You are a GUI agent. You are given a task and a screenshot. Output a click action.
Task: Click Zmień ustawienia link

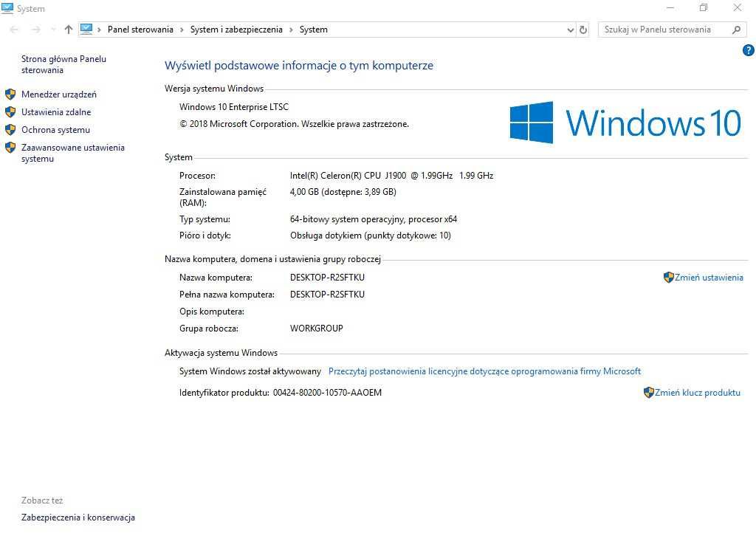click(x=709, y=278)
